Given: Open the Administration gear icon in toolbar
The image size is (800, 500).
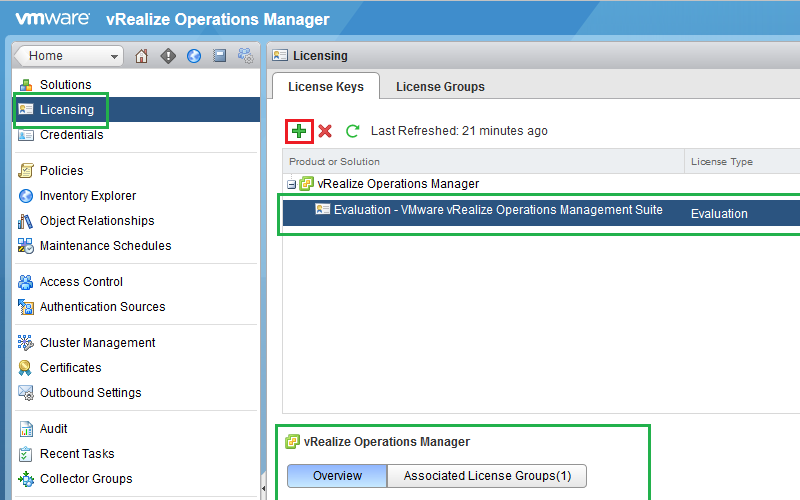Looking at the screenshot, I should [245, 56].
